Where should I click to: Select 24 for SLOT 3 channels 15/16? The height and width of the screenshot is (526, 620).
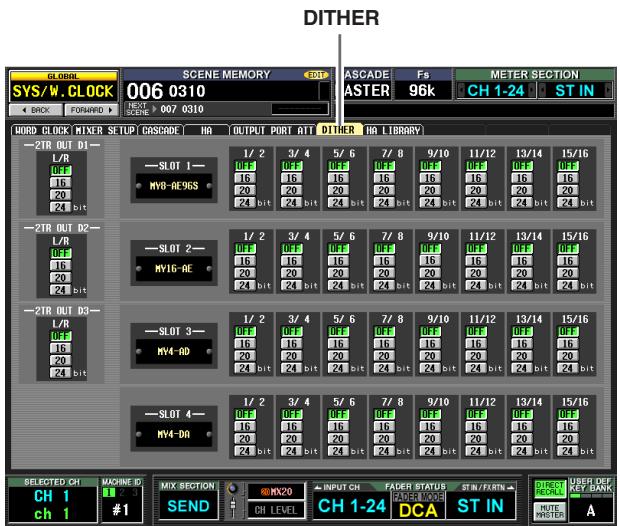click(568, 368)
